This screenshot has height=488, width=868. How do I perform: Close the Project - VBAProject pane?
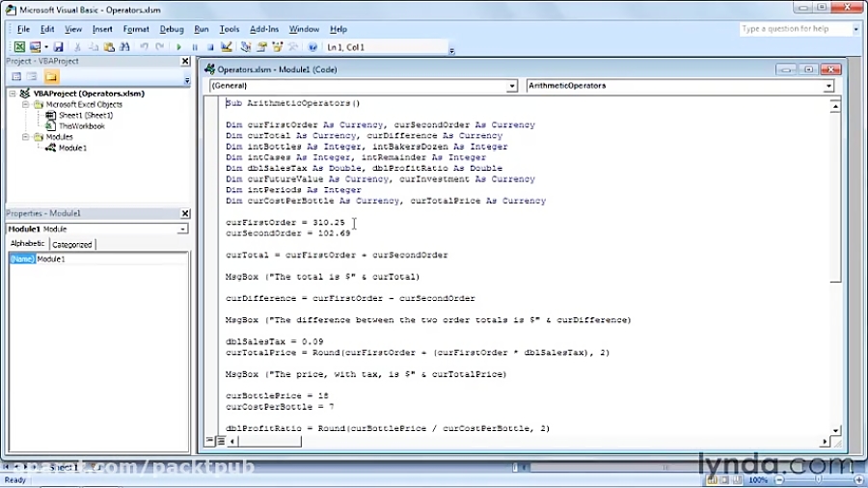pyautogui.click(x=185, y=61)
